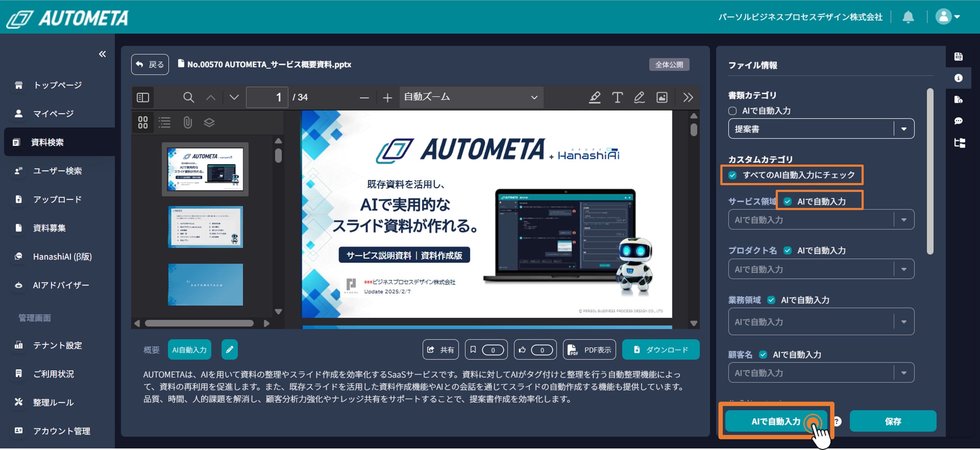Click the bookmark counter button
Screen dimensions: 980x450
pos(486,350)
